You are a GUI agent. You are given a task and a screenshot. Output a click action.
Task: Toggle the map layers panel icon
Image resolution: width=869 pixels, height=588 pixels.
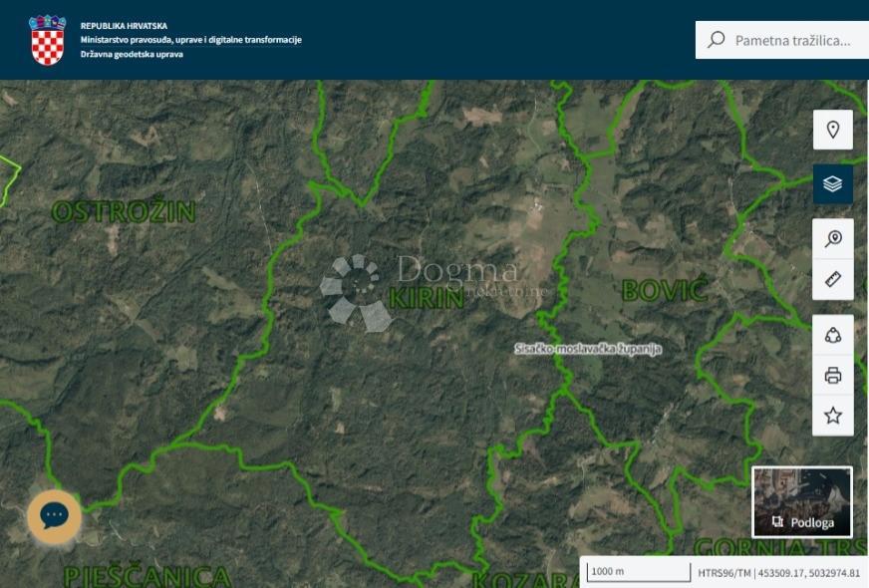[833, 184]
